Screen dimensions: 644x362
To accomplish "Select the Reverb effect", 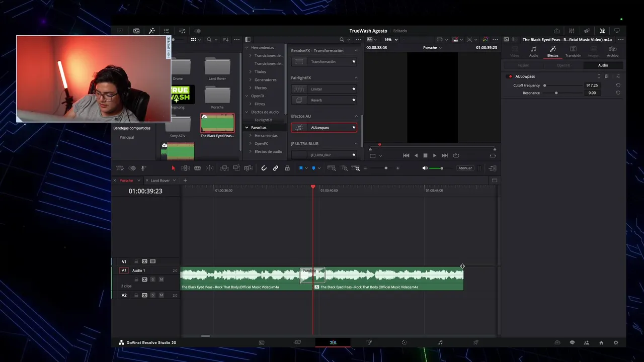I will coord(324,100).
